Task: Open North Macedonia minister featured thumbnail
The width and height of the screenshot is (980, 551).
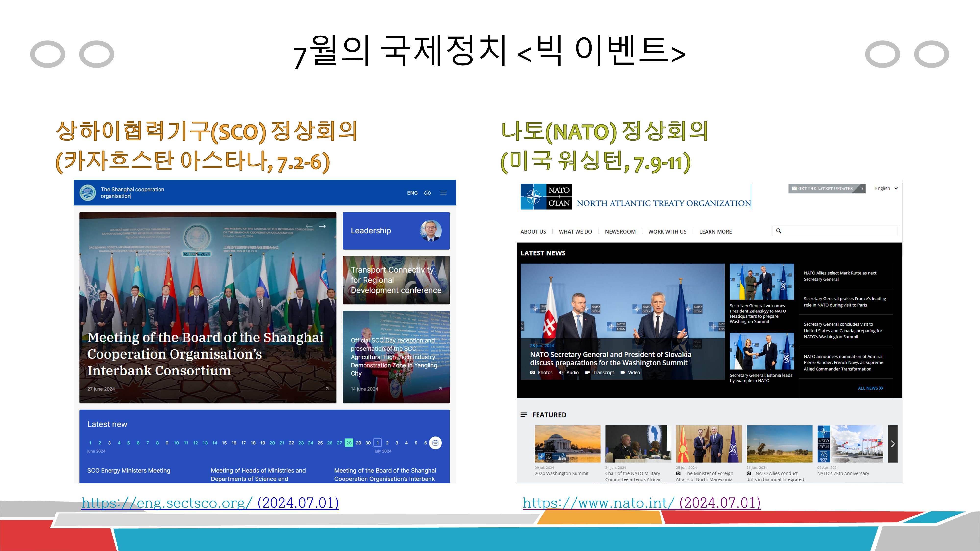Action: (709, 444)
